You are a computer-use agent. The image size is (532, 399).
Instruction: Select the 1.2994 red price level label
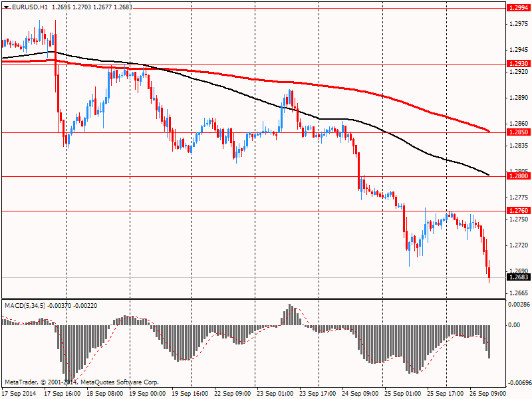519,8
